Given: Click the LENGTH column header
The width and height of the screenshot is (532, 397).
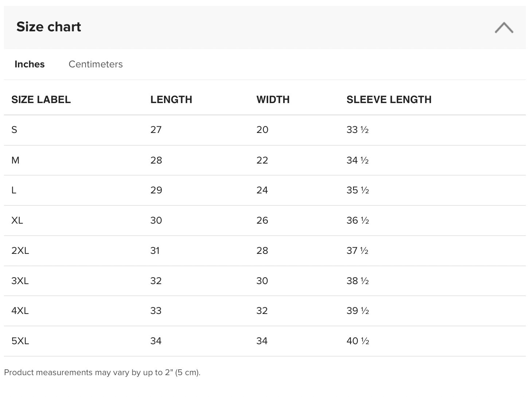Looking at the screenshot, I should coord(171,99).
